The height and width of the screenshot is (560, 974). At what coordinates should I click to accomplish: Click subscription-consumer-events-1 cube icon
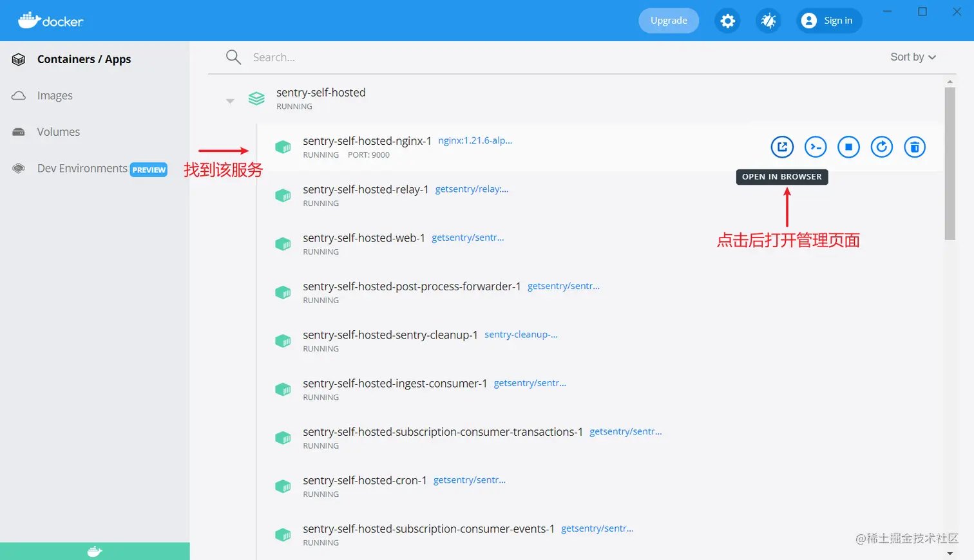(283, 535)
